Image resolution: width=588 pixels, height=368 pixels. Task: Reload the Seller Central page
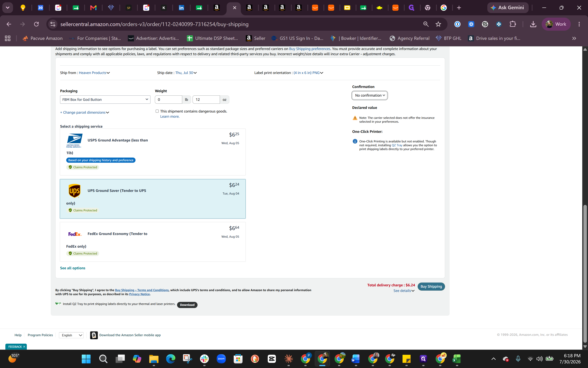pyautogui.click(x=36, y=24)
